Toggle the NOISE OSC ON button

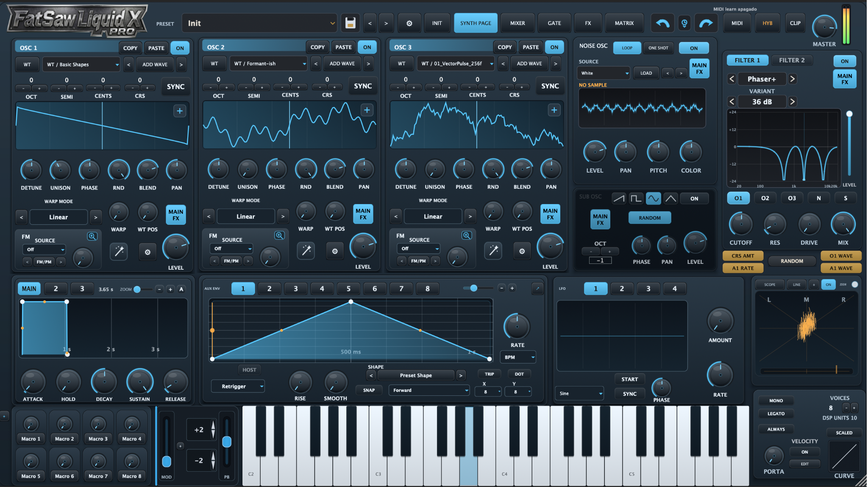pos(694,48)
